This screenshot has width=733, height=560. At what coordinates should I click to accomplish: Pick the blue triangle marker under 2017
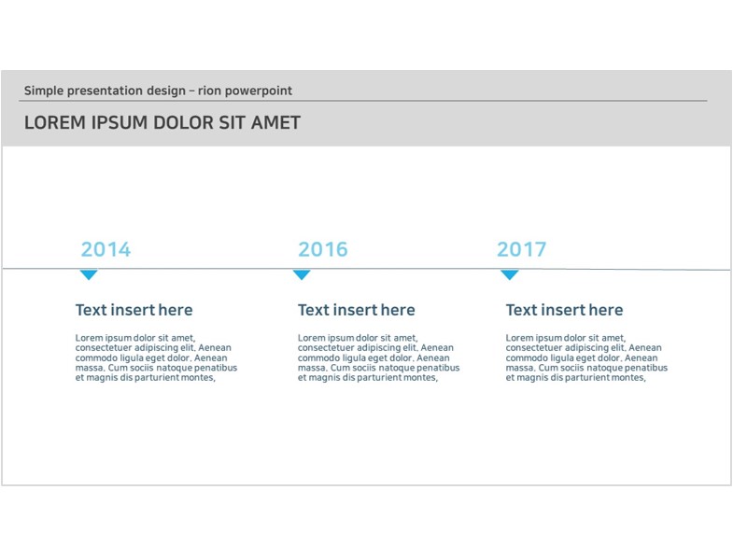coord(510,274)
